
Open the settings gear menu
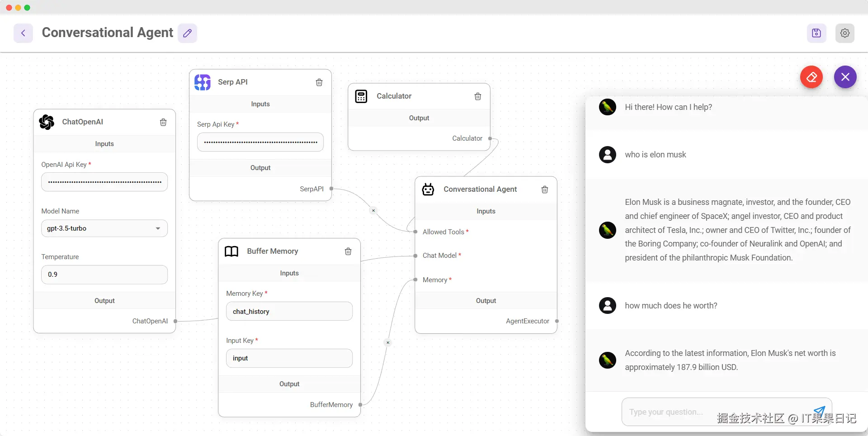844,33
